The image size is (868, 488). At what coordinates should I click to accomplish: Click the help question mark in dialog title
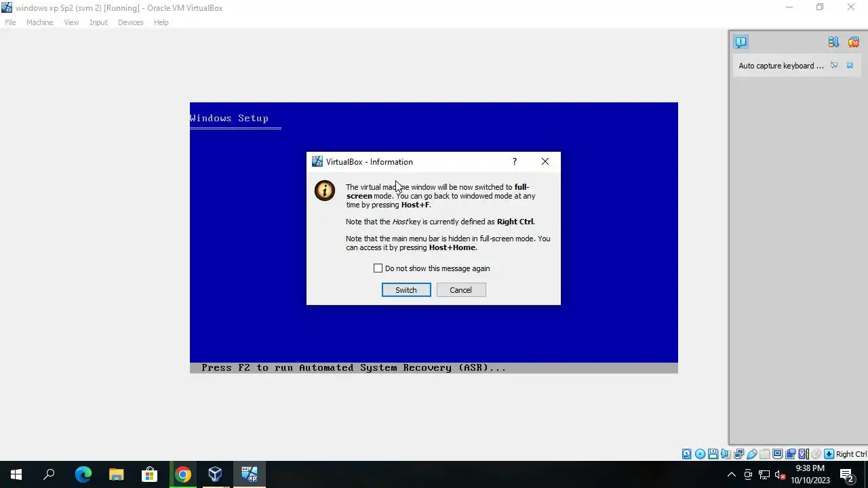pyautogui.click(x=515, y=161)
